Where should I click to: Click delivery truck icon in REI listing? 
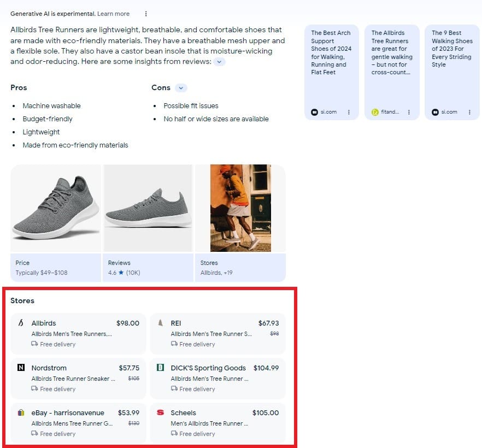(x=174, y=344)
